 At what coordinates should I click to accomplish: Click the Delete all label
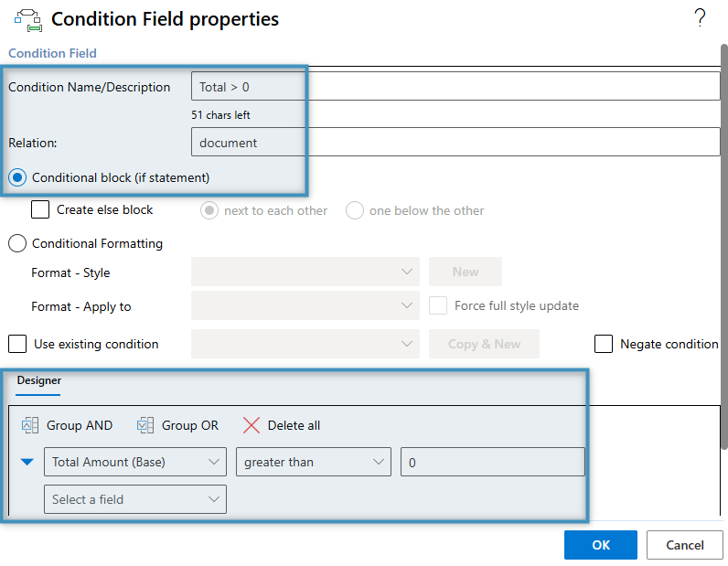click(x=294, y=425)
